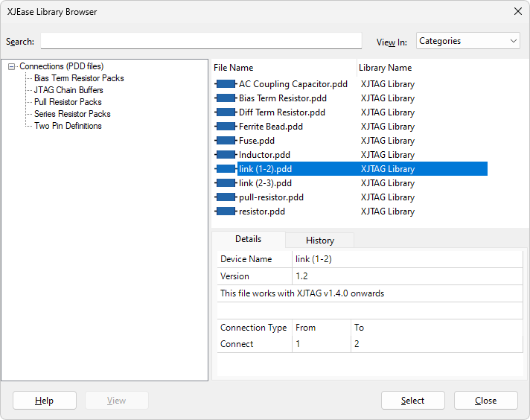Screen dimensions: 530x420
Task: Select JTAG Chain Buffers in the tree
Action: (x=68, y=90)
